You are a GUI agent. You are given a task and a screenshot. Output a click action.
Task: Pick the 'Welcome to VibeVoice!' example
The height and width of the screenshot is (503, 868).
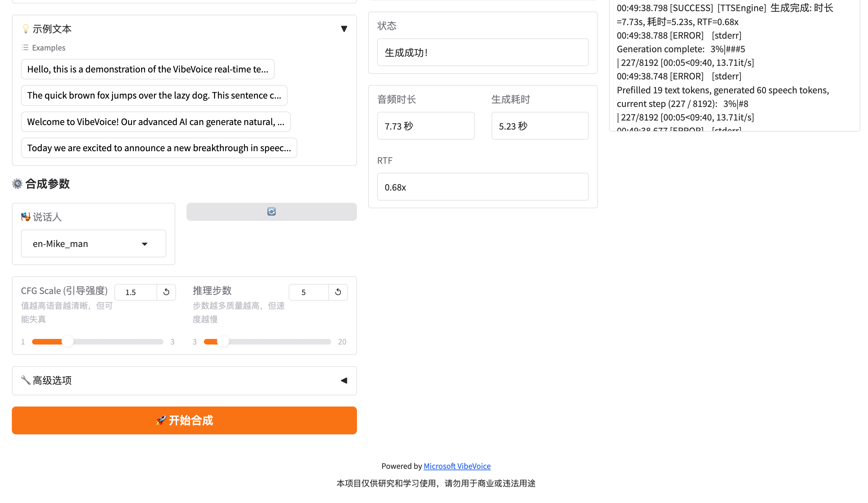pos(155,122)
